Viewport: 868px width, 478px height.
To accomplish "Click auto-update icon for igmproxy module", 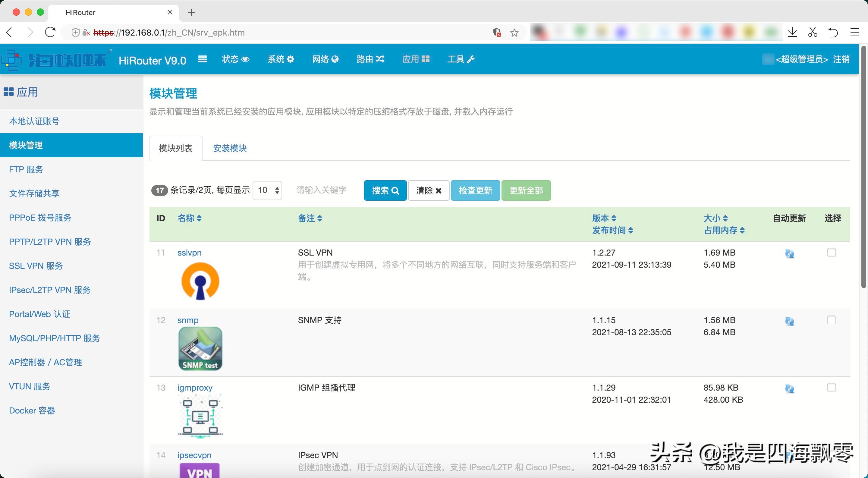I will click(x=790, y=389).
